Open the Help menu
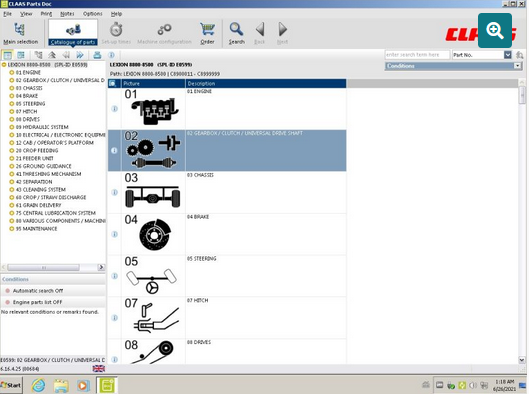 tap(116, 14)
